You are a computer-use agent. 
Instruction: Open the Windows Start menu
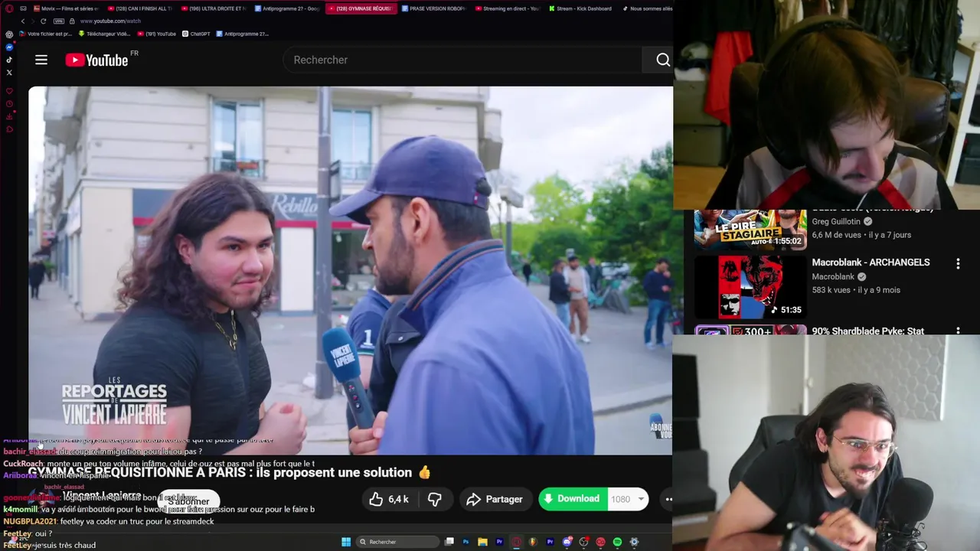point(346,542)
